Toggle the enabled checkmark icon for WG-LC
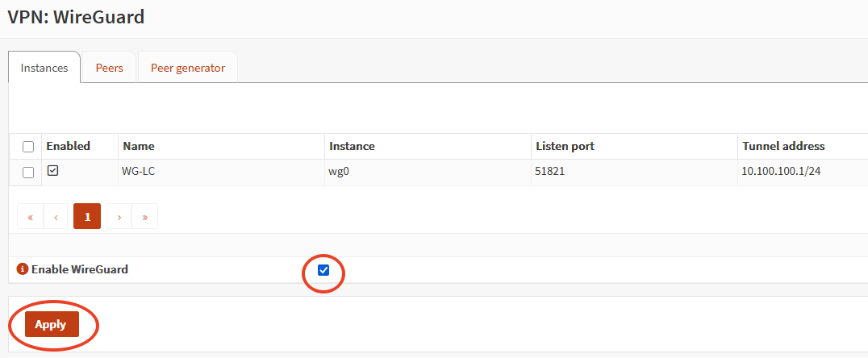 click(52, 171)
